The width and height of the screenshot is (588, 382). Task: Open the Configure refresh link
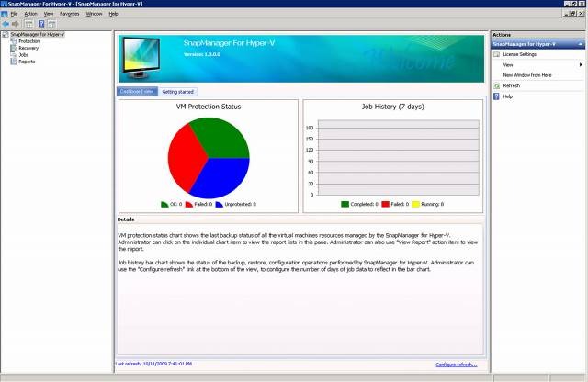tap(457, 365)
